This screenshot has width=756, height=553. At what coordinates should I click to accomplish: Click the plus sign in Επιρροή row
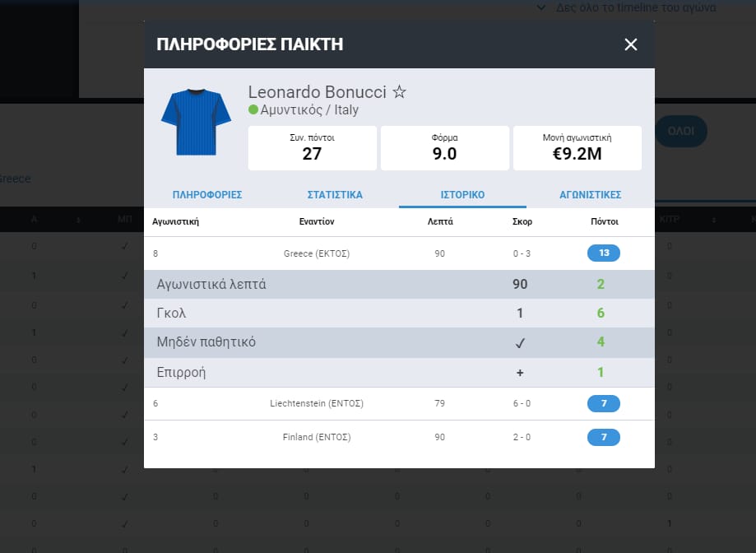[x=520, y=373]
